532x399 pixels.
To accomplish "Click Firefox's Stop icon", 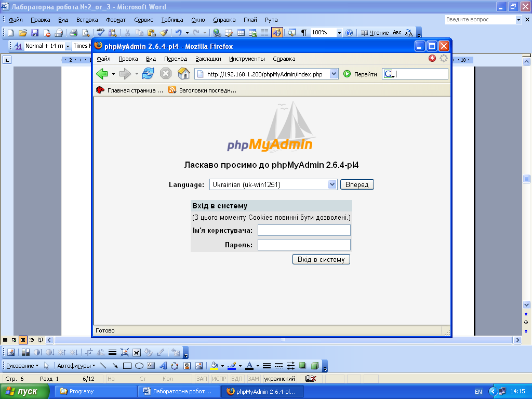I will (x=166, y=74).
